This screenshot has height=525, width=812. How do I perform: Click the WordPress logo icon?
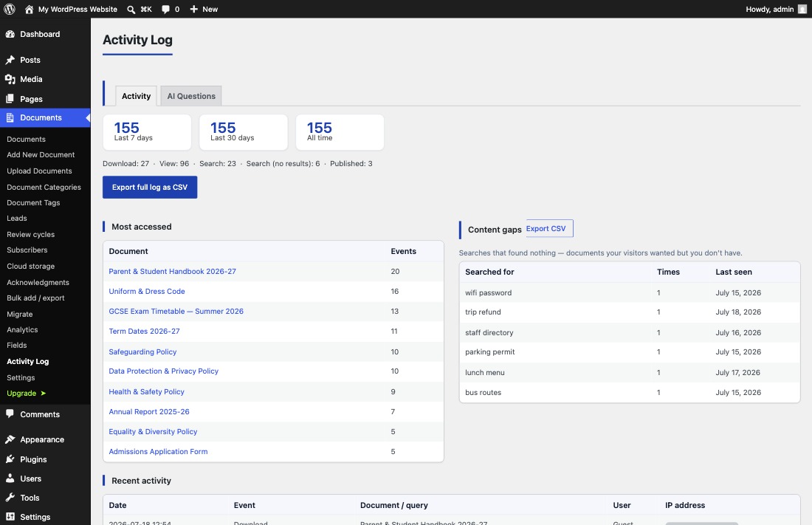coord(10,10)
